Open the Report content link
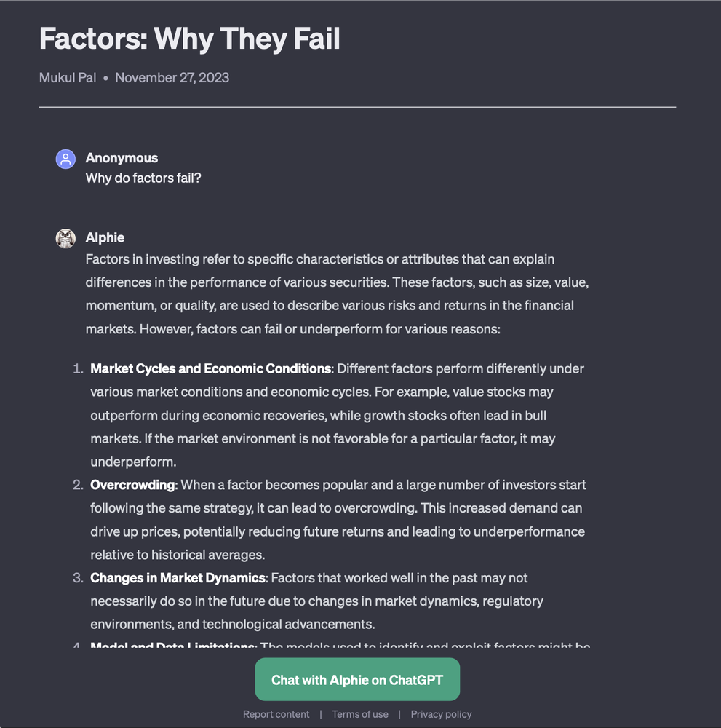721x728 pixels. click(276, 714)
